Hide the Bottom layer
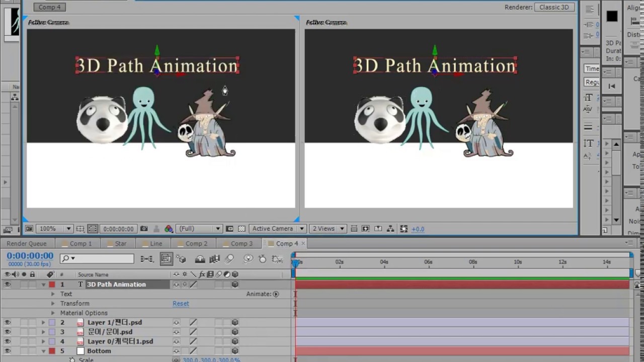Screen dimensions: 644x362 pyautogui.click(x=7, y=351)
